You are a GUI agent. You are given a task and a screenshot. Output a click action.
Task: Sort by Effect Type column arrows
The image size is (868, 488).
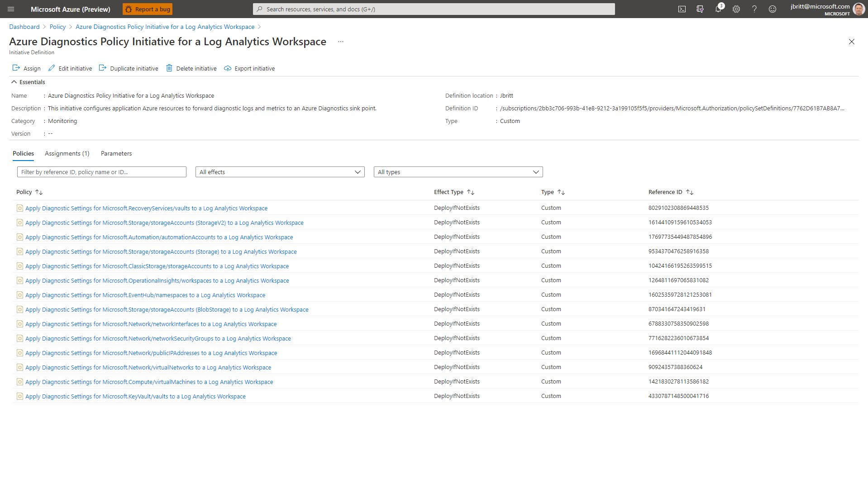point(471,192)
